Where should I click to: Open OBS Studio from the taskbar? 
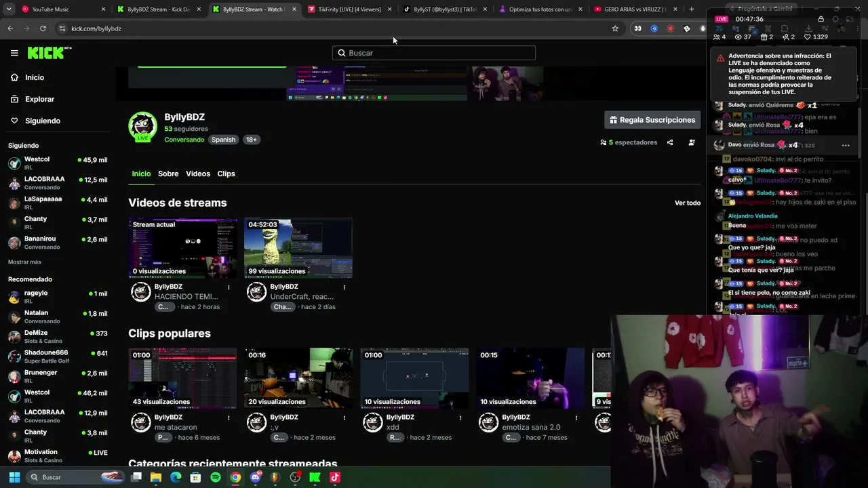click(295, 477)
